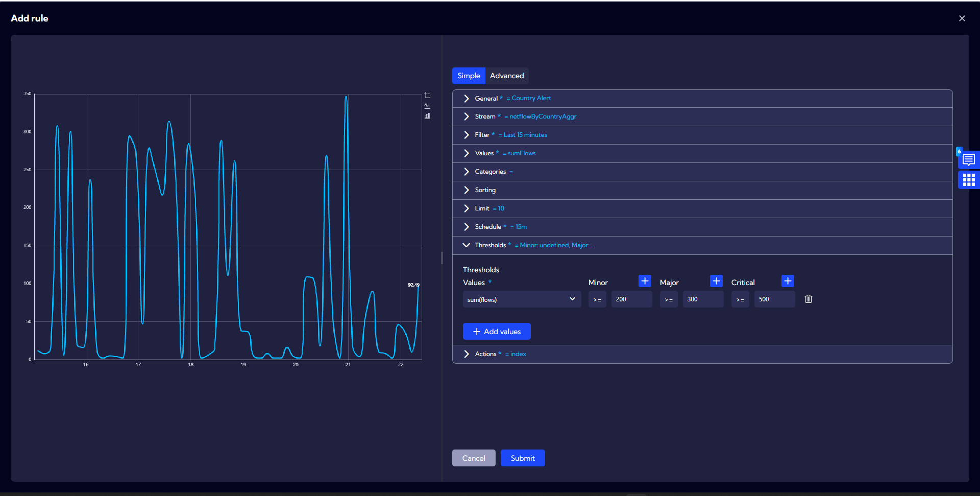
Task: Switch chart to bar view icon
Action: (x=428, y=116)
